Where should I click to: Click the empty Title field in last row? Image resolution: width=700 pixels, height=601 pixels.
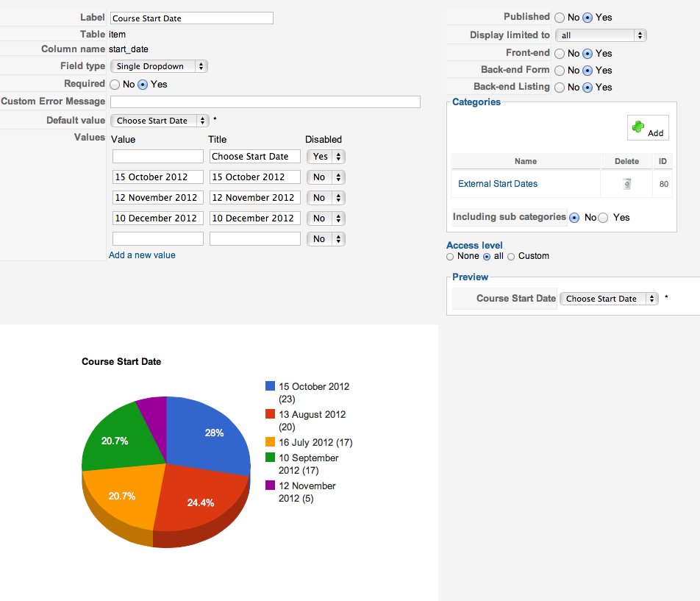[255, 238]
